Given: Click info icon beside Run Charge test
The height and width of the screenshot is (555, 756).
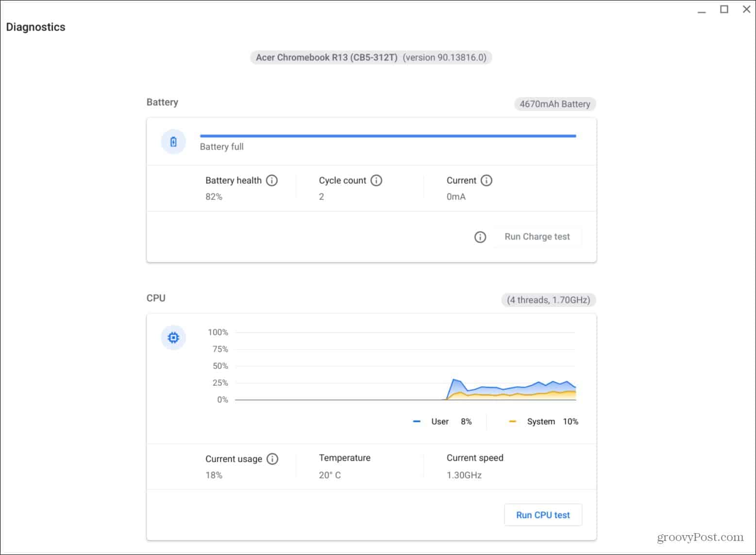Looking at the screenshot, I should coord(480,237).
